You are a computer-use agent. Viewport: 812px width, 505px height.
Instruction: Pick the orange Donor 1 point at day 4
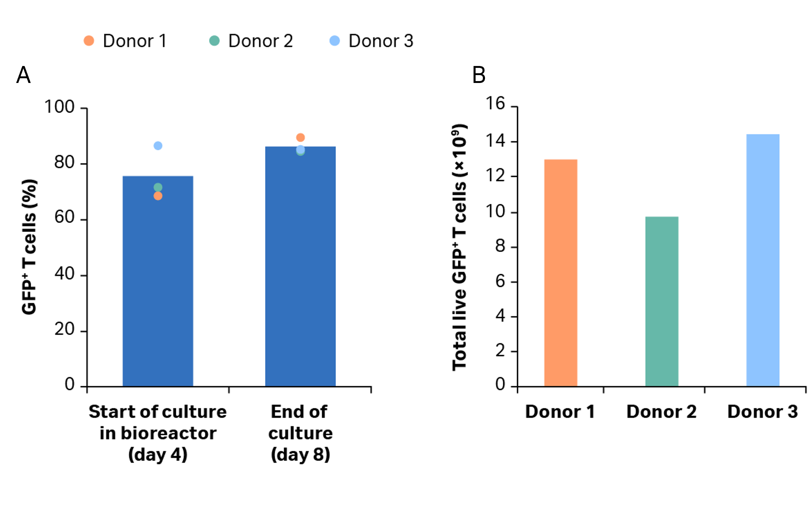(x=158, y=196)
